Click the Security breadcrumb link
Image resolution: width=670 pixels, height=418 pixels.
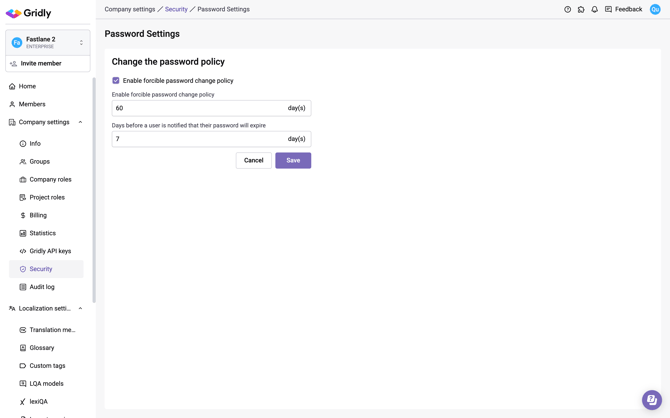click(x=176, y=10)
